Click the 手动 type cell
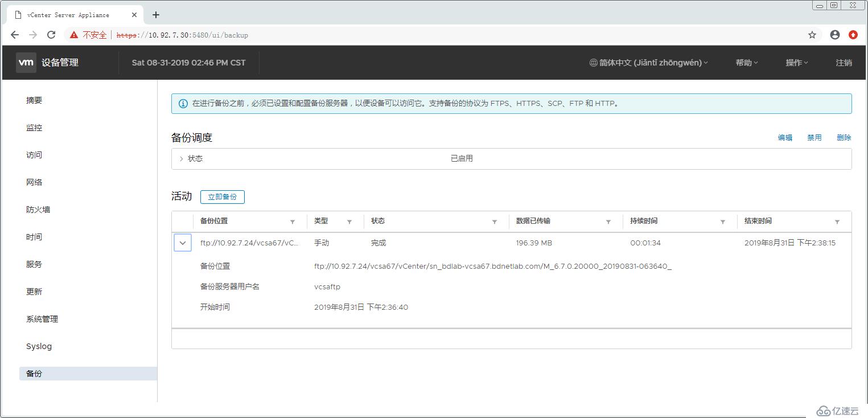868x418 pixels. click(322, 243)
